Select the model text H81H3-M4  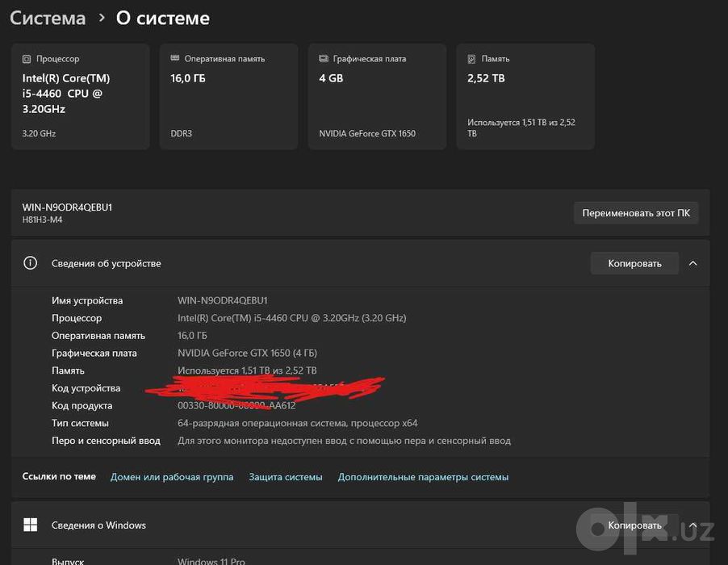pos(42,220)
